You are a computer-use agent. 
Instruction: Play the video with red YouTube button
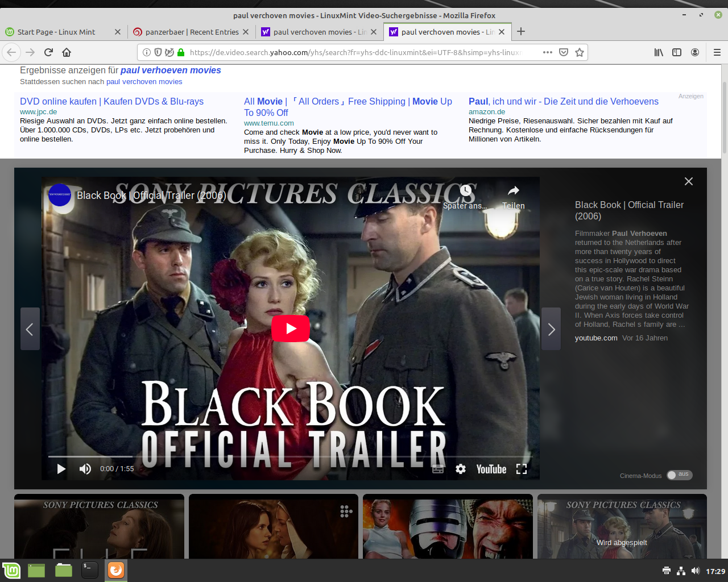click(291, 329)
